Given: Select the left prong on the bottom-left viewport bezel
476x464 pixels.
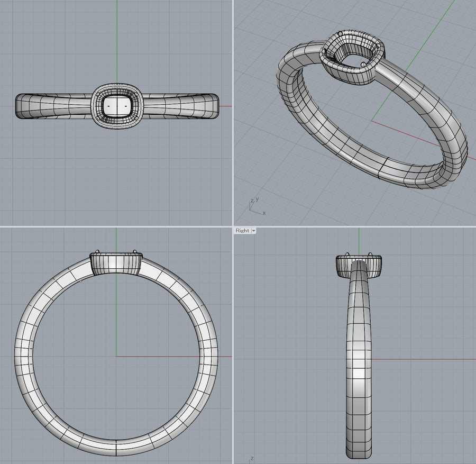Looking at the screenshot, I should [97, 251].
